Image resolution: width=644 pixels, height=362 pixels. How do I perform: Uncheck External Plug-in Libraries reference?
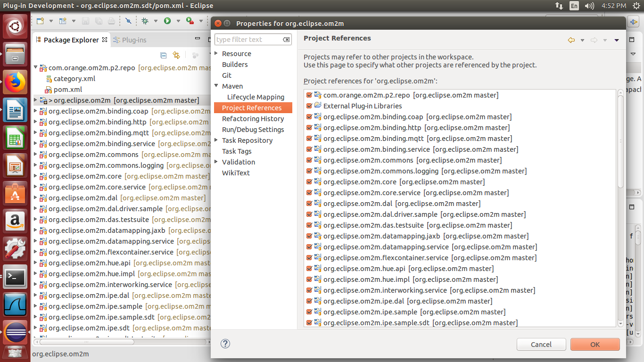coord(309,106)
